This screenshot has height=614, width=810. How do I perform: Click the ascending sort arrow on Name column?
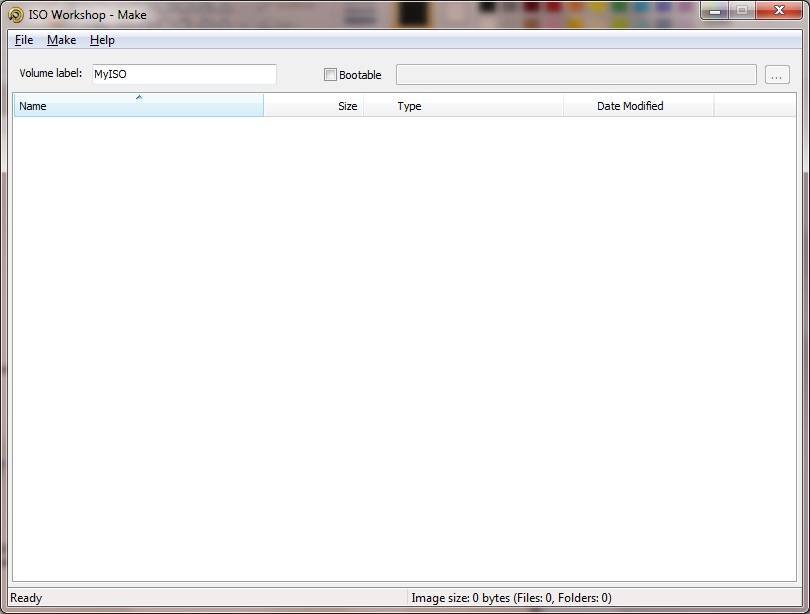click(x=138, y=99)
